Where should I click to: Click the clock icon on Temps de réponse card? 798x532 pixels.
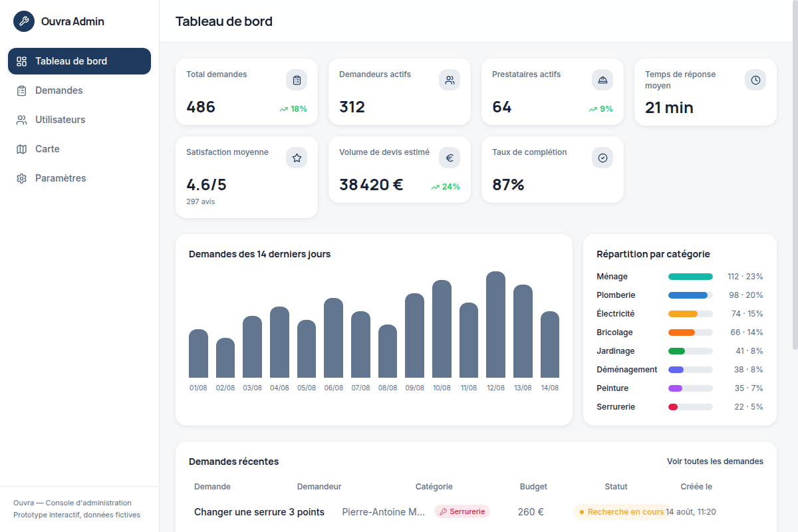tap(755, 80)
